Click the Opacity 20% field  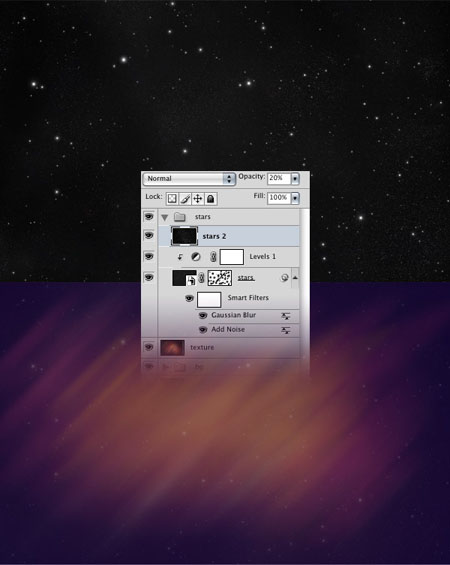[279, 178]
